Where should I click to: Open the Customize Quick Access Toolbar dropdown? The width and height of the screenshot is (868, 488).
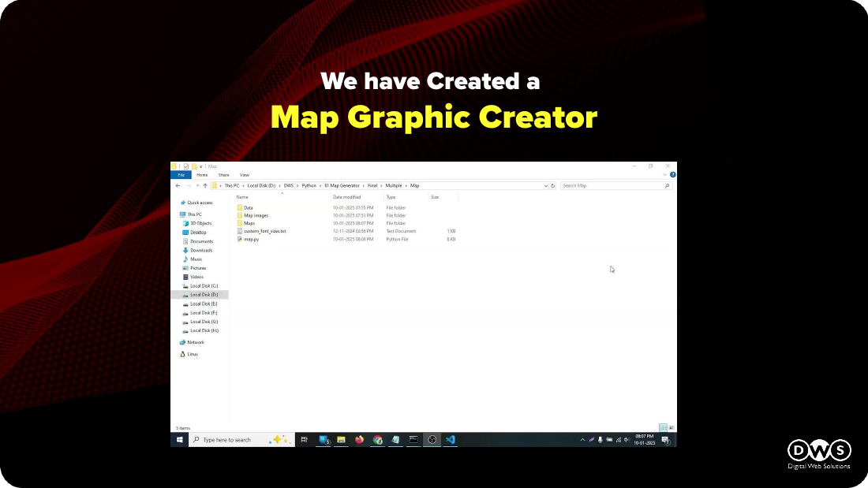coord(201,166)
